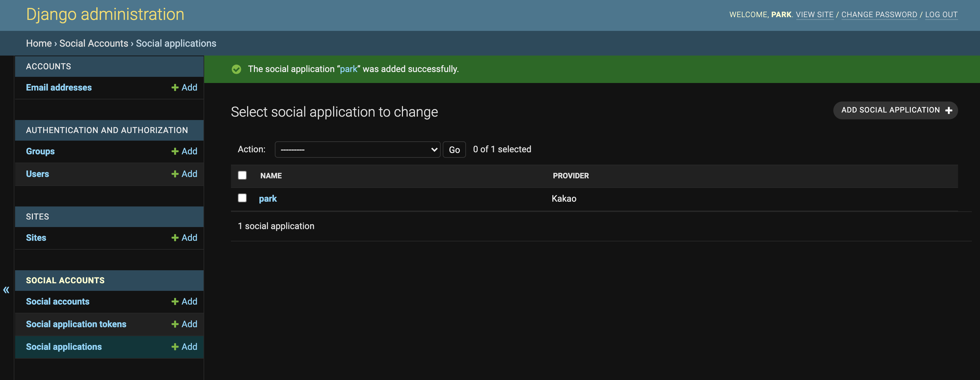
Task: Click green success checkmark icon
Action: pyautogui.click(x=236, y=69)
